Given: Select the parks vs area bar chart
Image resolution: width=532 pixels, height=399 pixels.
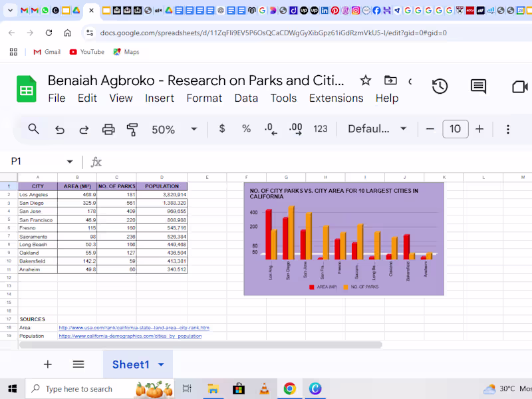Looking at the screenshot, I should tap(344, 239).
